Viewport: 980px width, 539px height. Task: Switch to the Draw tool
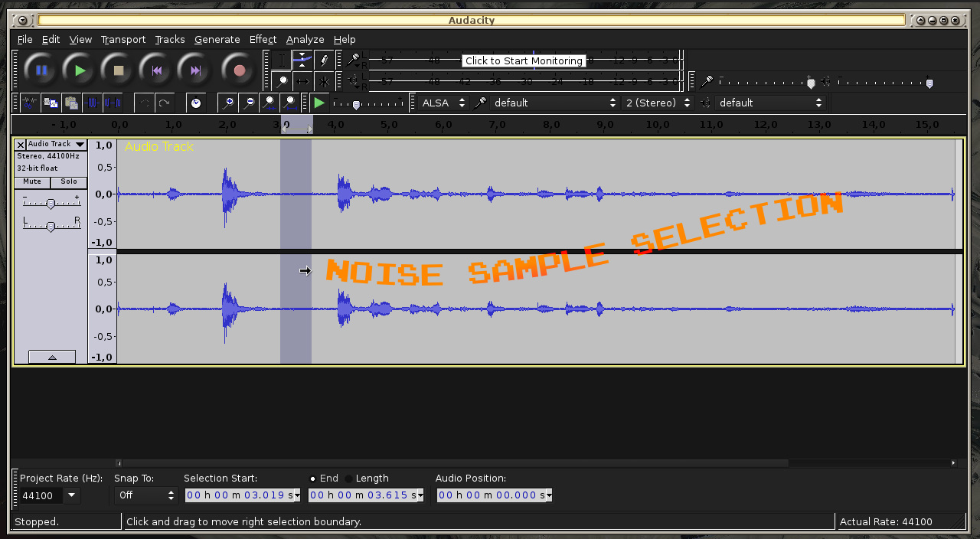click(322, 60)
